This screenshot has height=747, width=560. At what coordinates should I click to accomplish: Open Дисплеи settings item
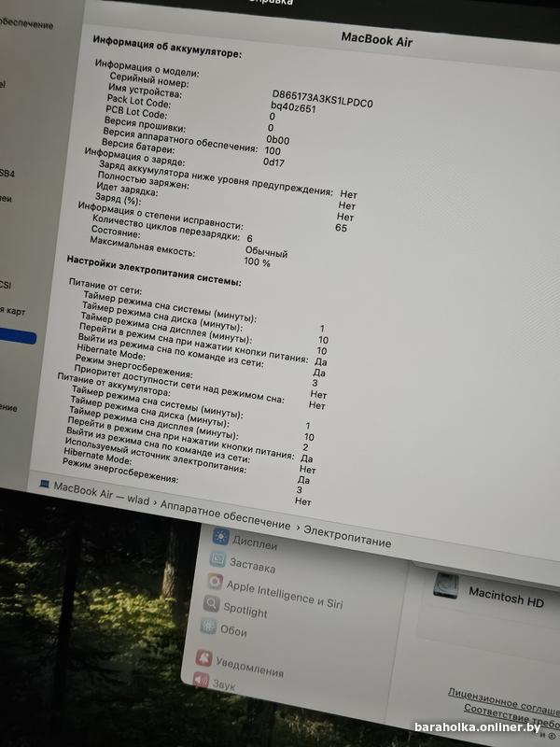(255, 543)
